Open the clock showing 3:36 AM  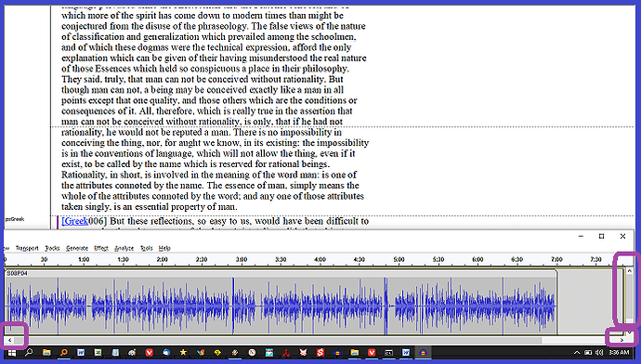tap(619, 352)
